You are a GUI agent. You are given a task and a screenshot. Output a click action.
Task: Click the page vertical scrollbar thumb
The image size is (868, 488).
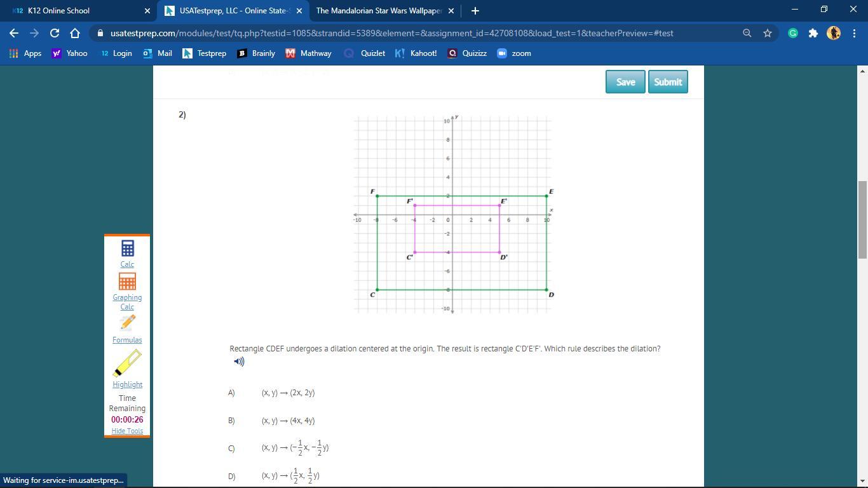click(x=862, y=219)
